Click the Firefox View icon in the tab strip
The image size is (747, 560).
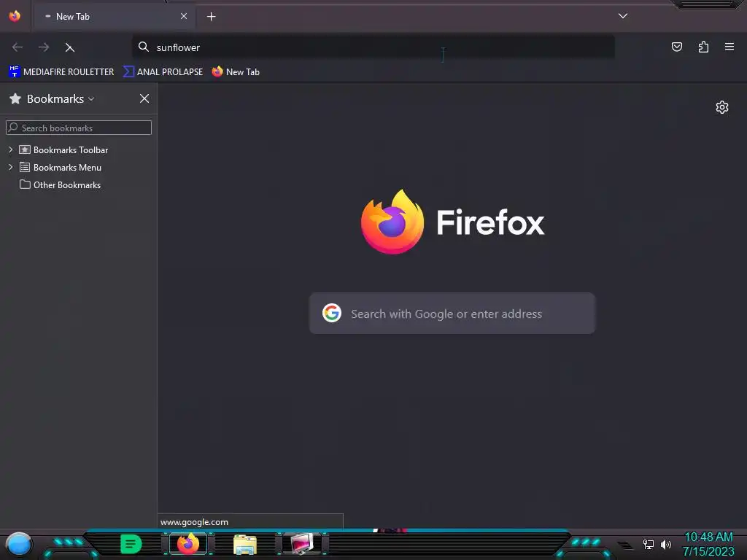15,16
